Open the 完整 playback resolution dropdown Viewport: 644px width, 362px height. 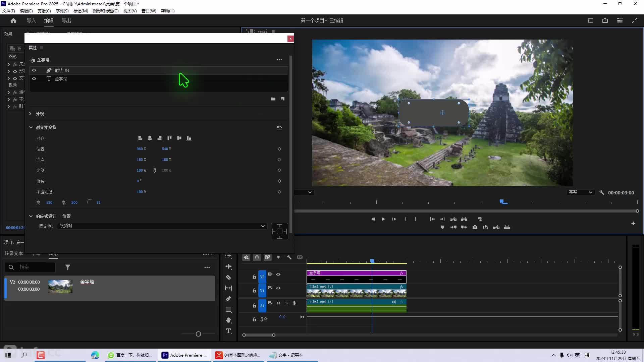pos(581,192)
